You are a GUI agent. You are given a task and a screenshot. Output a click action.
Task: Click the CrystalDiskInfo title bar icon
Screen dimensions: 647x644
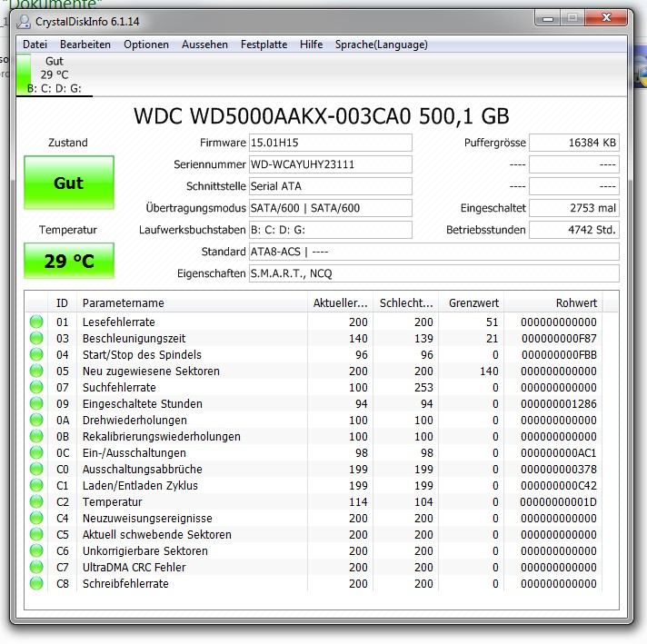(24, 22)
